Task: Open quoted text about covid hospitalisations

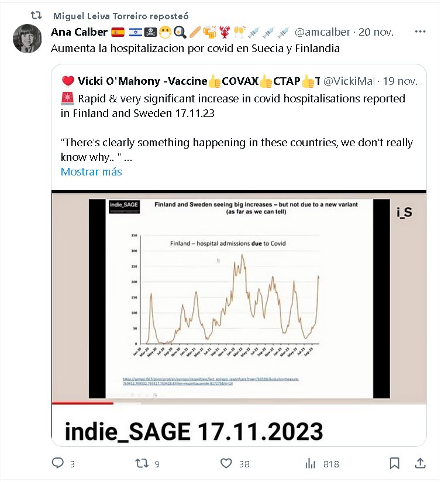Action: [x=233, y=106]
